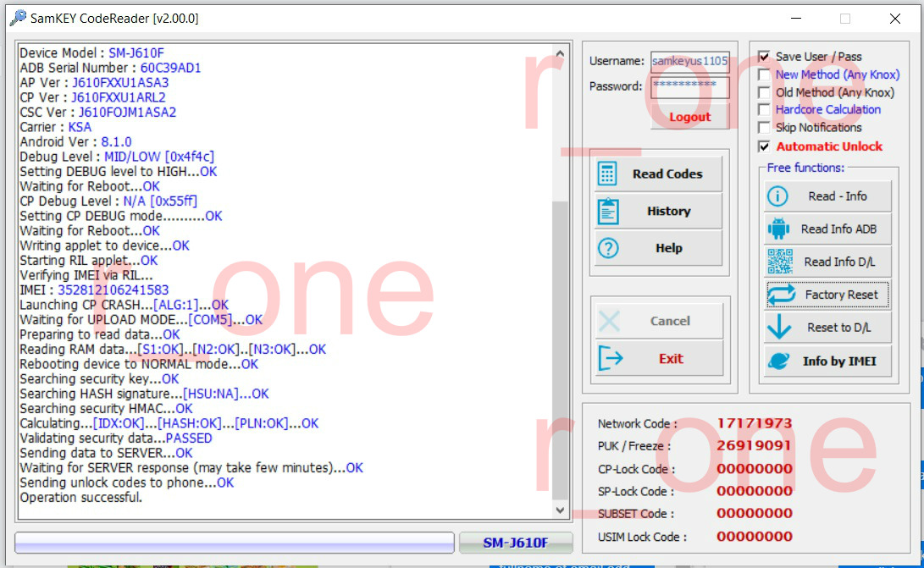Click the QR code icon for Read Info D/L
Image resolution: width=924 pixels, height=568 pixels.
(x=780, y=262)
